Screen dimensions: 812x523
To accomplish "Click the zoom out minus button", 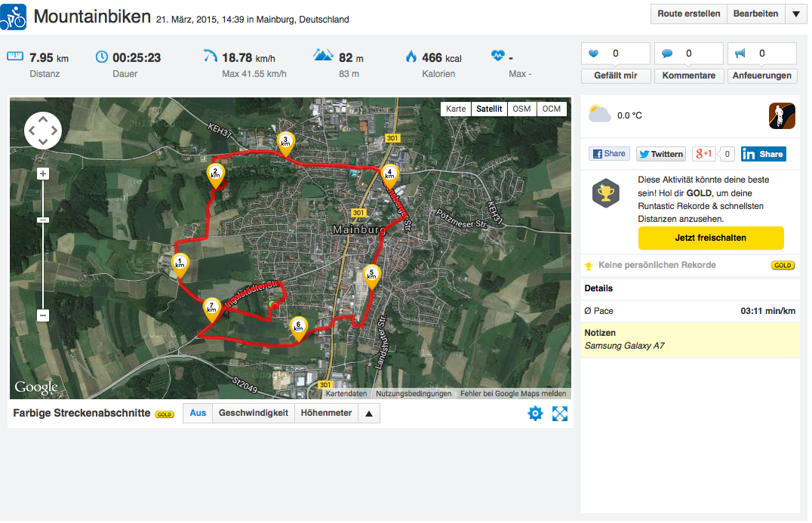I will click(x=43, y=315).
